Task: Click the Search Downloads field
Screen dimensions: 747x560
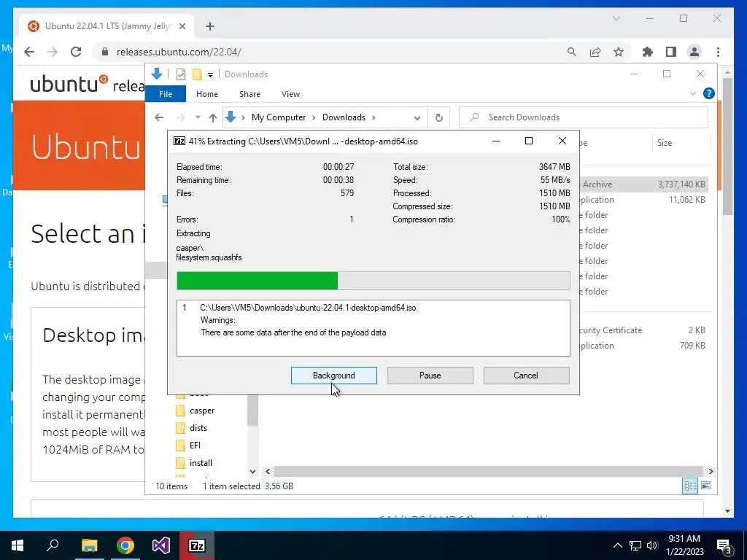Action: [x=584, y=117]
